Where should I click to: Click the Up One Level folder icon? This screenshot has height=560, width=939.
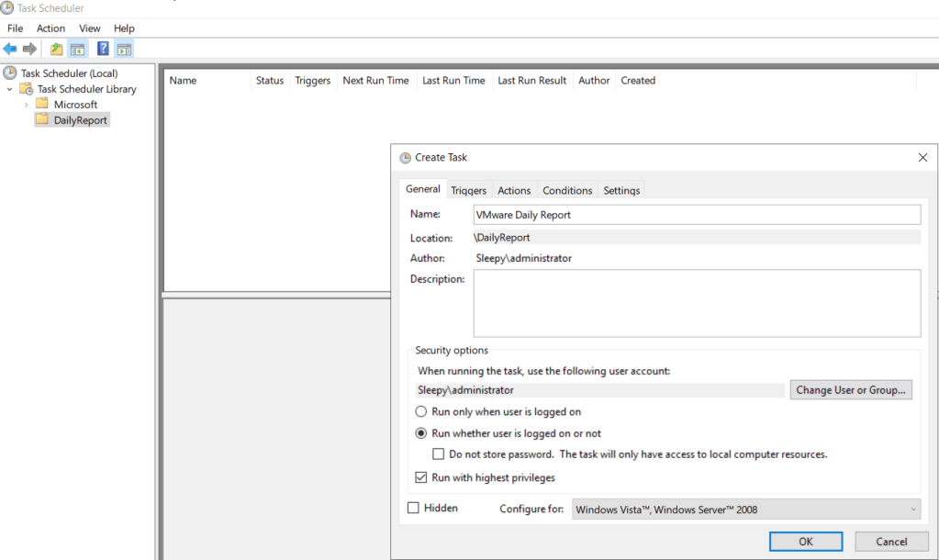57,49
